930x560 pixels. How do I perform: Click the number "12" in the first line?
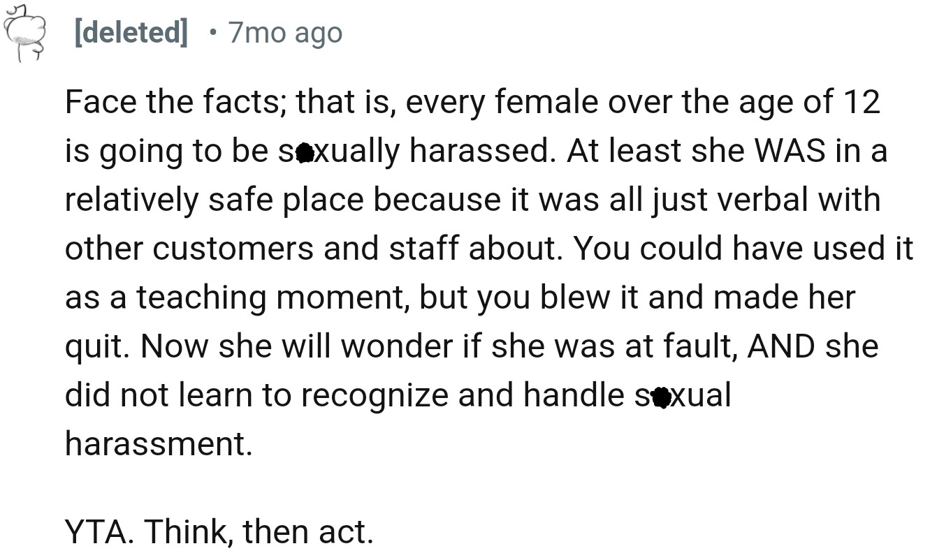point(860,103)
